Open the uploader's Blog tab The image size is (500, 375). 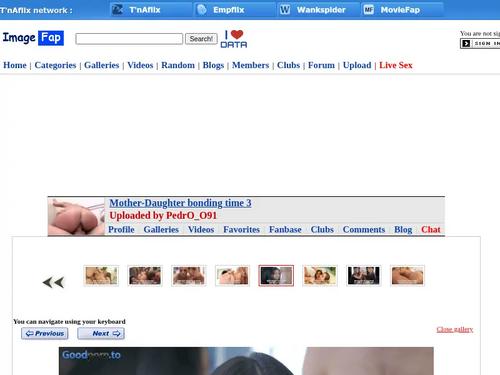(403, 230)
